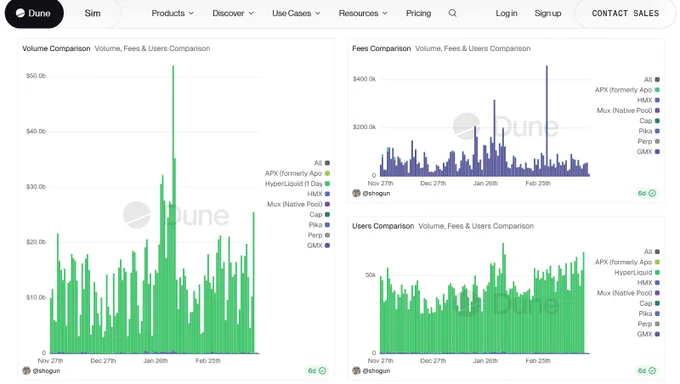This screenshot has width=680, height=384.
Task: Toggle Cap series in Volume chart legend
Action: [320, 215]
